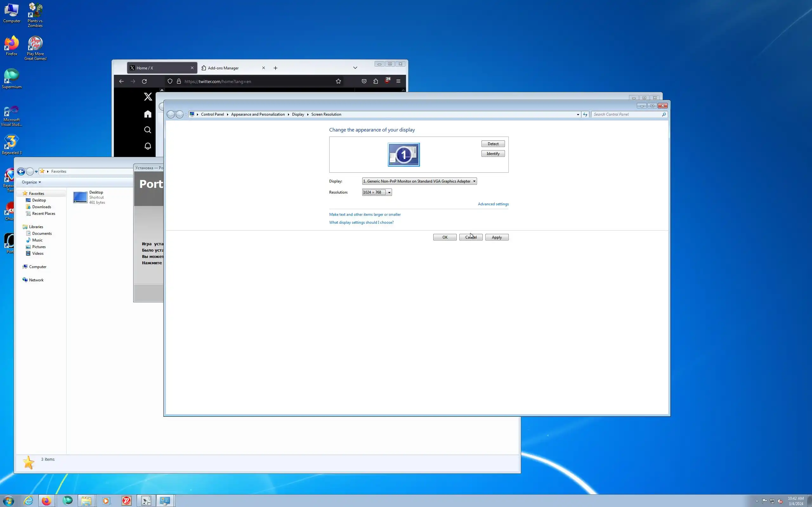Viewport: 812px width, 507px height.
Task: Click Twitter notifications bell icon
Action: 147,146
